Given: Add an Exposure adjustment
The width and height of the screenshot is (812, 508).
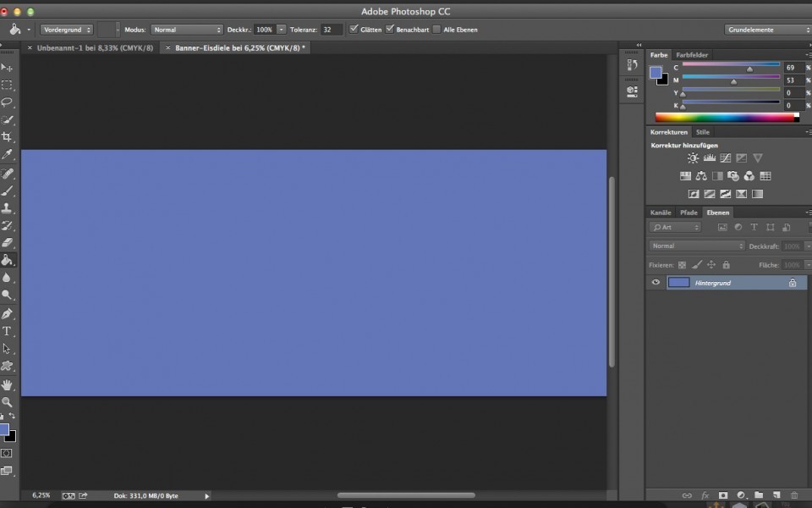Looking at the screenshot, I should click(x=742, y=158).
